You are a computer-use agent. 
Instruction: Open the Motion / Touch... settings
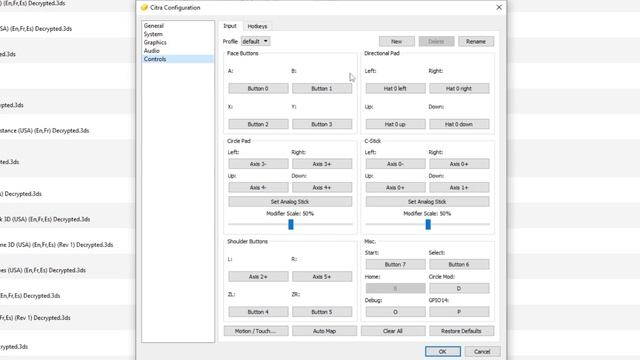(x=256, y=331)
